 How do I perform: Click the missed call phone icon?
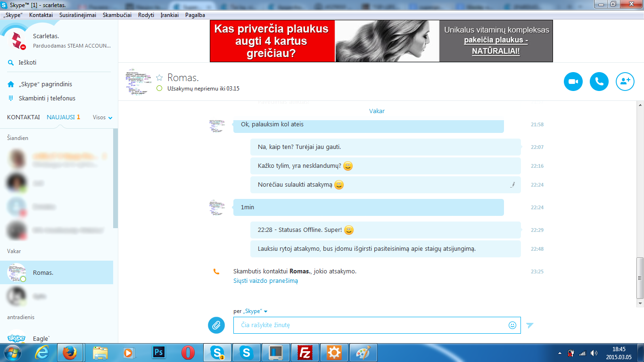tap(216, 271)
